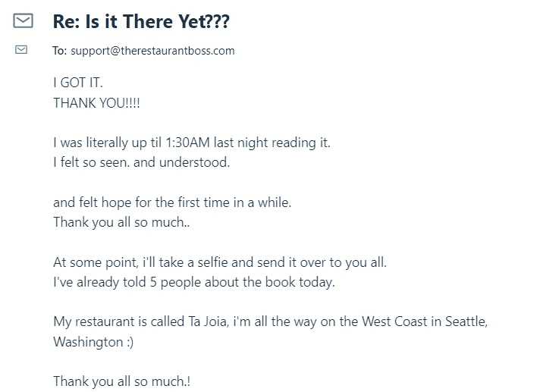Click the closing 'Thank you all so much.!' line
The width and height of the screenshot is (540, 392).
pos(121,381)
